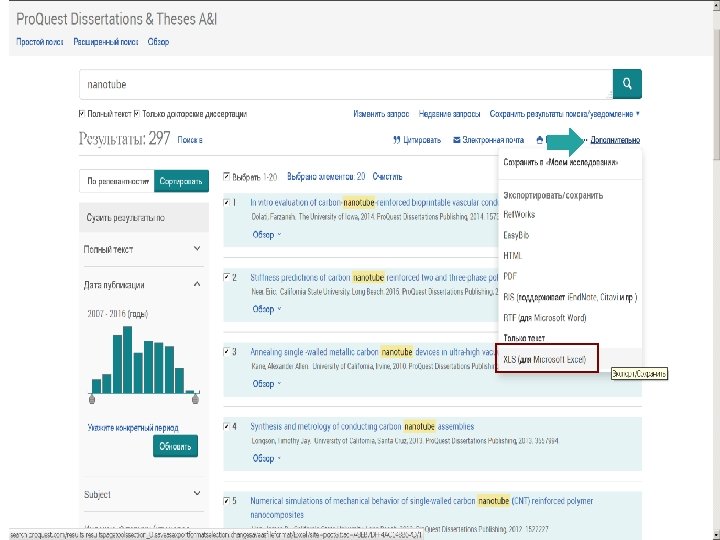Click the specify exact date range link
Viewport: 720px width, 540px height.
(x=133, y=428)
